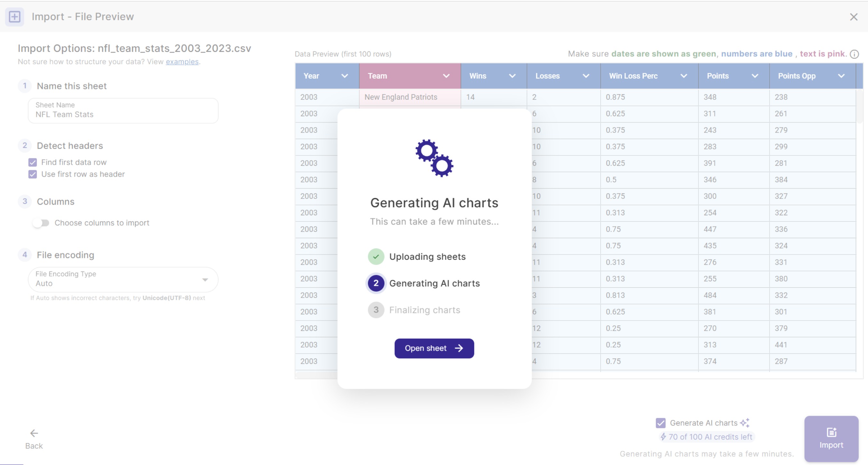Image resolution: width=868 pixels, height=465 pixels.
Task: Click the Uploading sheets step label
Action: pyautogui.click(x=427, y=256)
